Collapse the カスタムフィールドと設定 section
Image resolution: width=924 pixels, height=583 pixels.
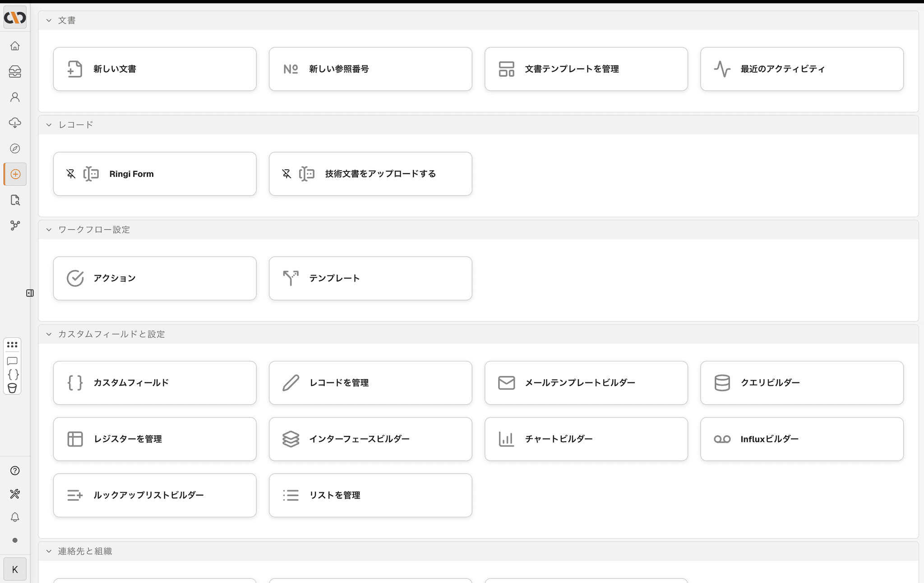pyautogui.click(x=49, y=334)
